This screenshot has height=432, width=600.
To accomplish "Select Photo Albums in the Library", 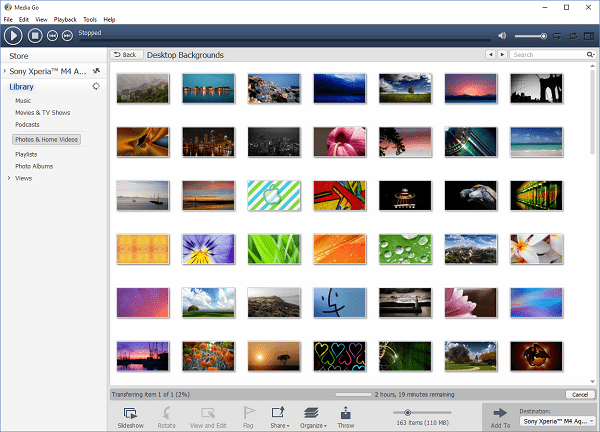I will tap(34, 166).
